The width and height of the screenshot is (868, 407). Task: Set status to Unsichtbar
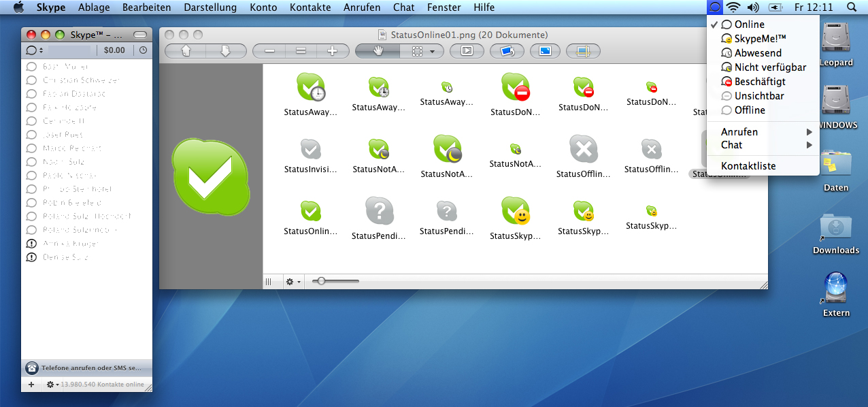tap(763, 96)
